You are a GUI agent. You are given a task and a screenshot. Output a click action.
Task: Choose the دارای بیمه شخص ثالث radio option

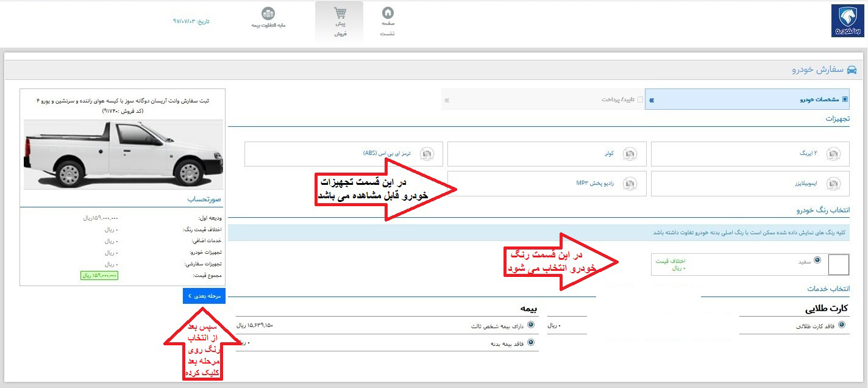click(530, 325)
